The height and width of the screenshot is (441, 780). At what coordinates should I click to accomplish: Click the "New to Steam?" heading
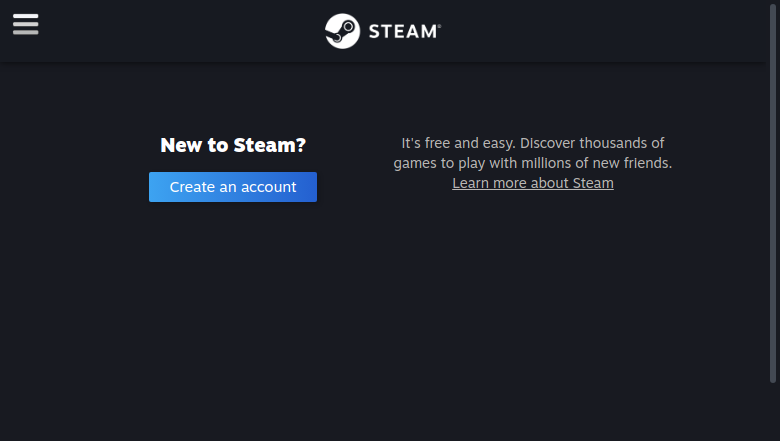point(233,145)
